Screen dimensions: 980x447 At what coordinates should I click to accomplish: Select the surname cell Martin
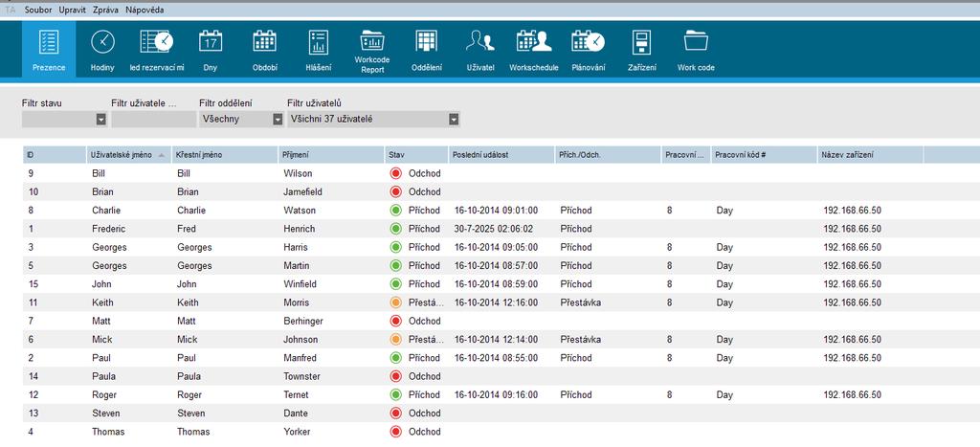[297, 266]
